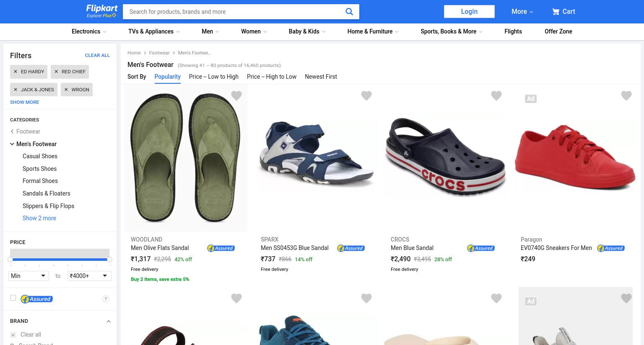Viewport: 644px width, 345px height.
Task: Sort by Price -- Low to High
Action: [214, 77]
